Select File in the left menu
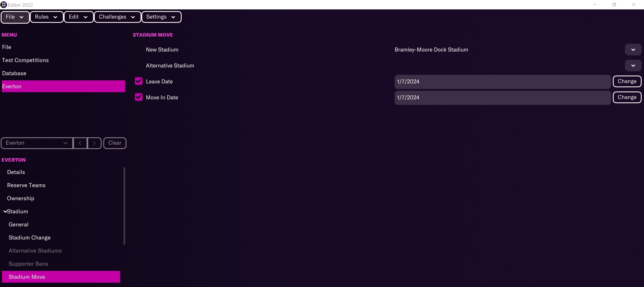This screenshot has height=287, width=644. [x=63, y=47]
